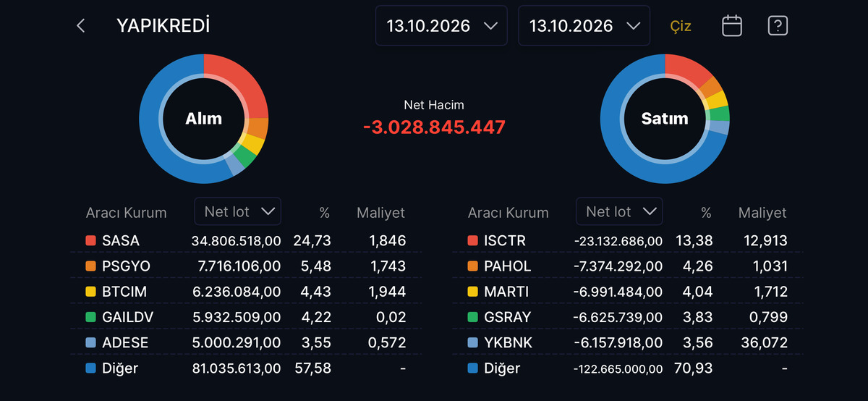Click the BTCIM row name

[125, 292]
